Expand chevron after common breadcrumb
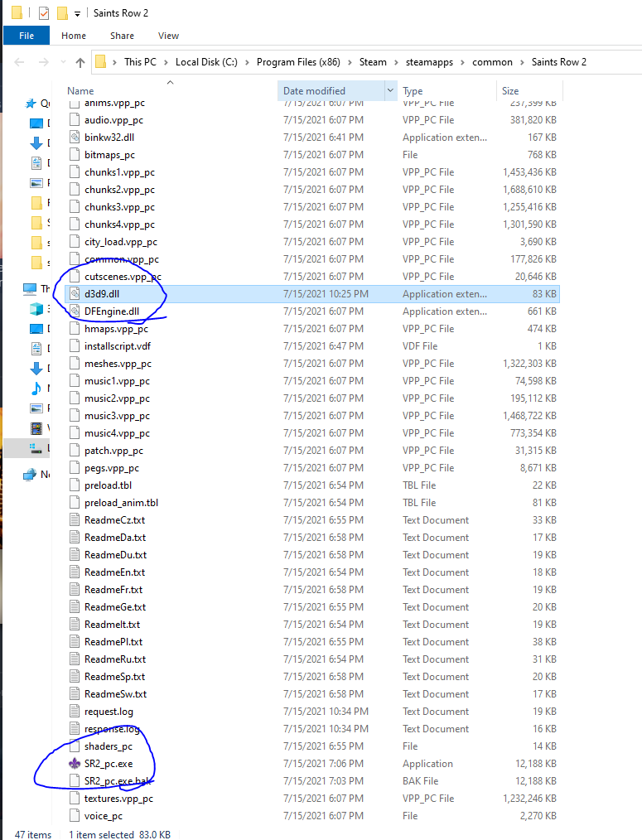 pyautogui.click(x=522, y=63)
